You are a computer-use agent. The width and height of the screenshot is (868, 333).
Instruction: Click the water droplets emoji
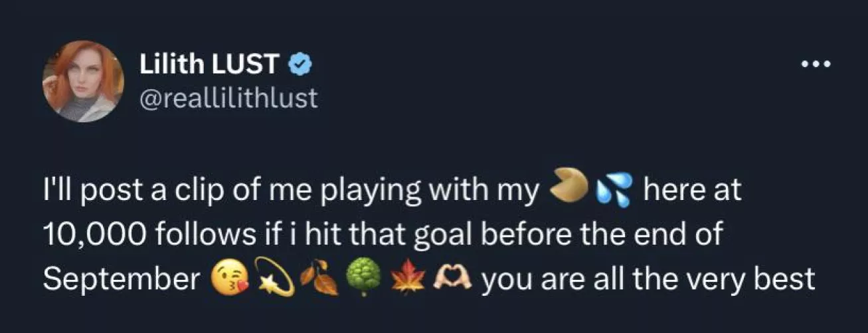613,192
